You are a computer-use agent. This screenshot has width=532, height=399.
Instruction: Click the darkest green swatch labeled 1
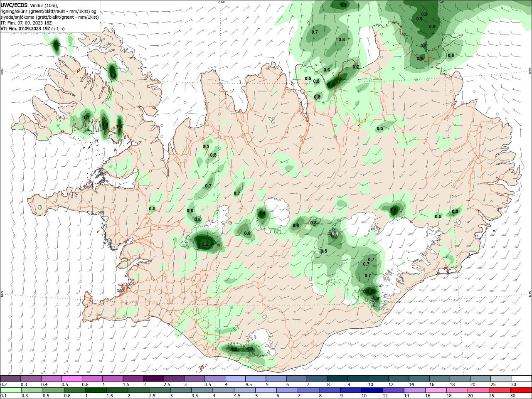point(96,391)
